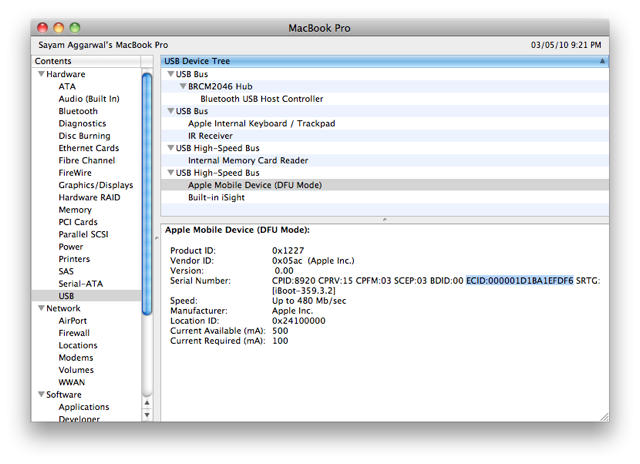Image resolution: width=640 pixels, height=464 pixels.
Task: Select Internal Memory Card Reader
Action: click(249, 160)
